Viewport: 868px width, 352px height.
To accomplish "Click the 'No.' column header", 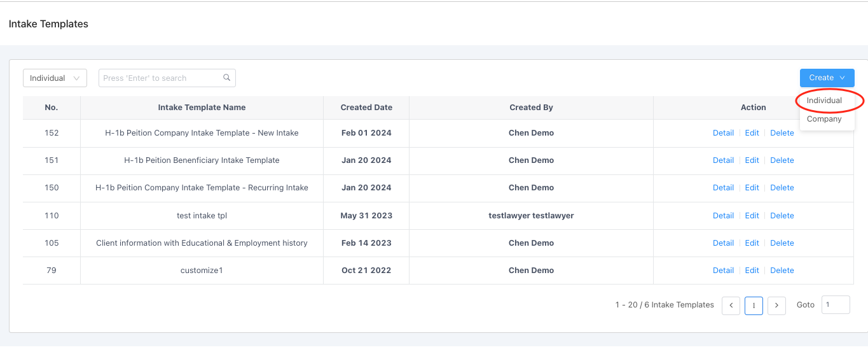I will pyautogui.click(x=52, y=108).
